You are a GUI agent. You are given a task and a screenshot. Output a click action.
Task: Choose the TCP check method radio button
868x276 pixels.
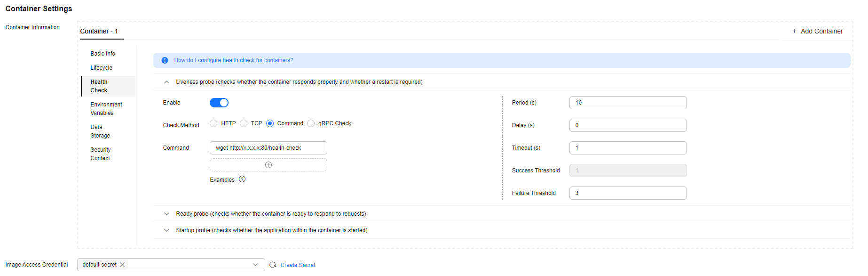[244, 123]
